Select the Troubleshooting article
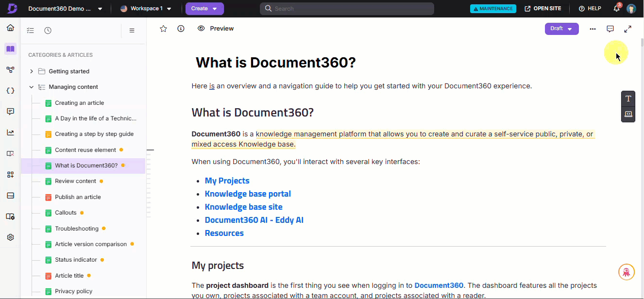644x299 pixels. pos(77,229)
